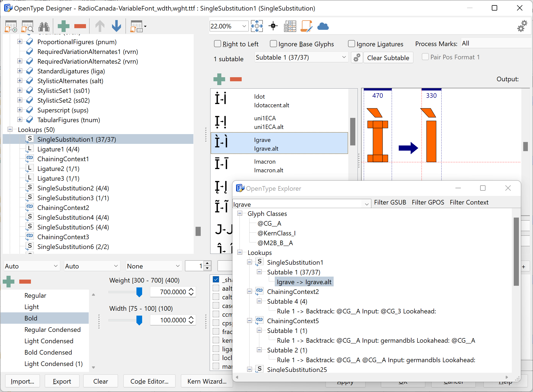Click the orange edit preview icon

[x=307, y=26]
